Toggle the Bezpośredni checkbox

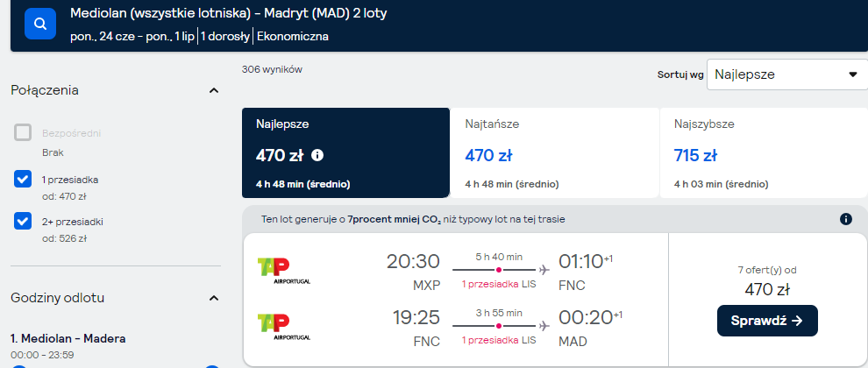23,133
